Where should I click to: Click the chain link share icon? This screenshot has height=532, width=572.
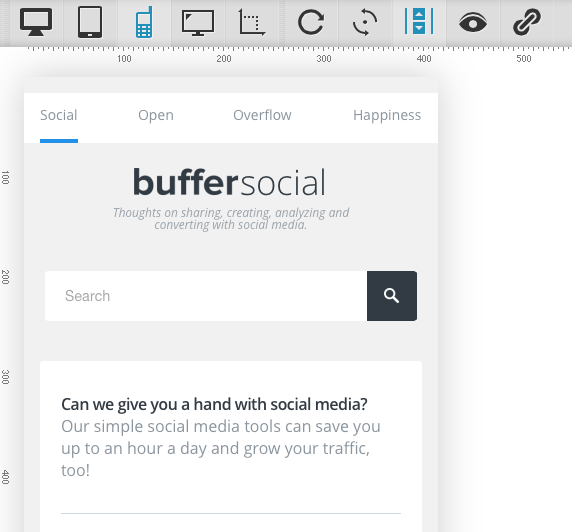[527, 22]
